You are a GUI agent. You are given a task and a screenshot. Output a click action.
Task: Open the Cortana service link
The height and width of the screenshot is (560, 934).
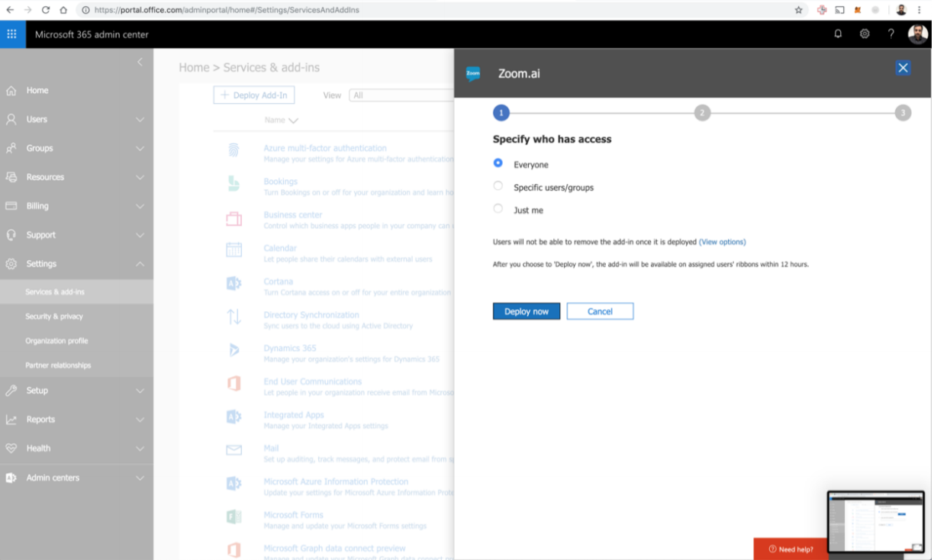tap(279, 282)
